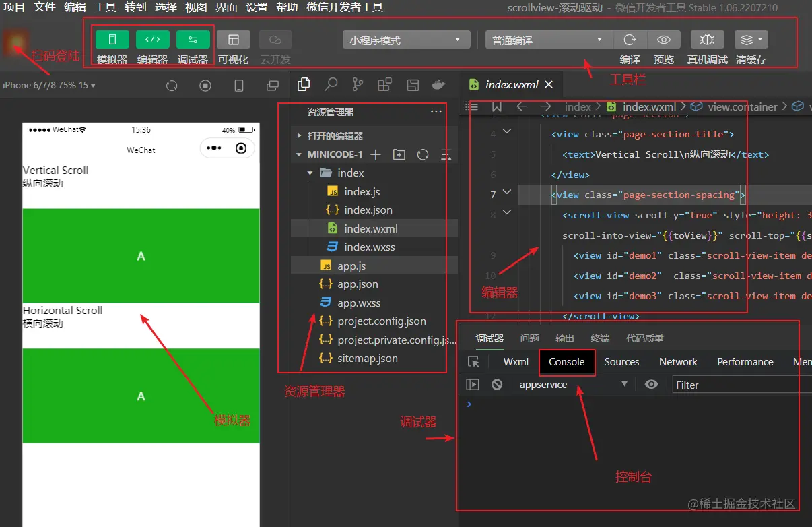Viewport: 812px width, 527px height.
Task: Open the 普通编译 compile mode dropdown
Action: point(548,40)
